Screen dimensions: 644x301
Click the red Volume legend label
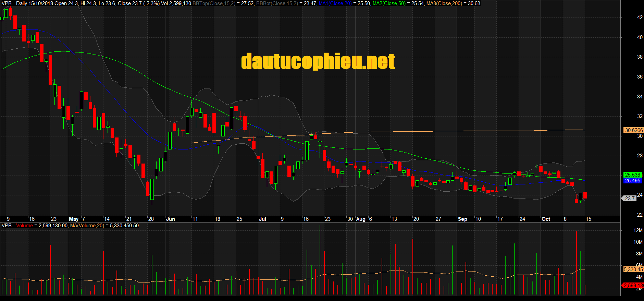24,226
